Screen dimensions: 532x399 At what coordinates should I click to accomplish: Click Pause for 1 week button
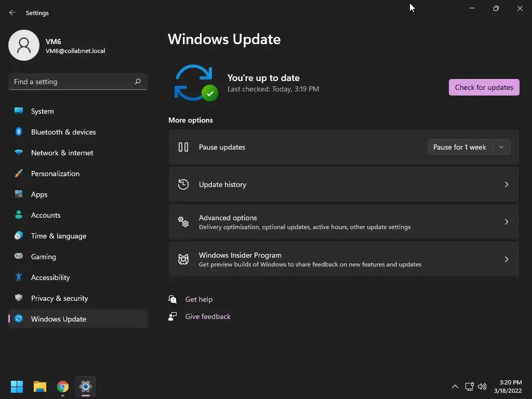click(459, 147)
